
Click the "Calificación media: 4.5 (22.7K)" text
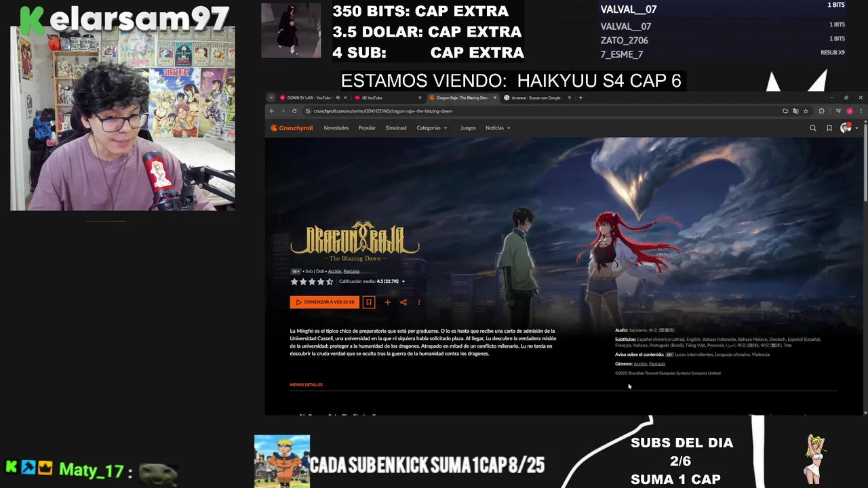[x=369, y=282]
